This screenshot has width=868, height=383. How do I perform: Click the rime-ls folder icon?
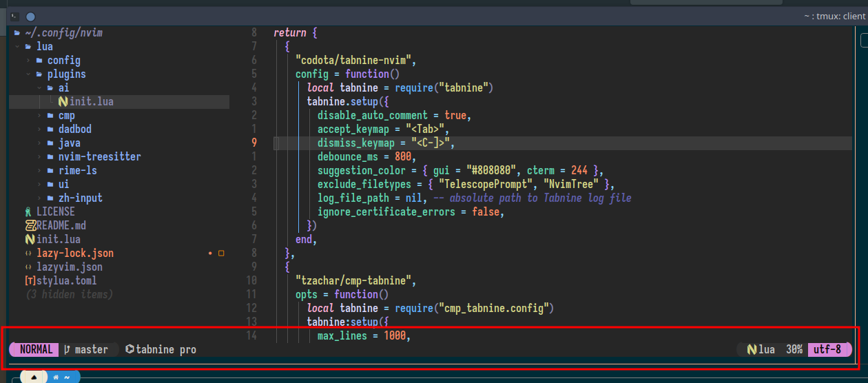coord(50,170)
